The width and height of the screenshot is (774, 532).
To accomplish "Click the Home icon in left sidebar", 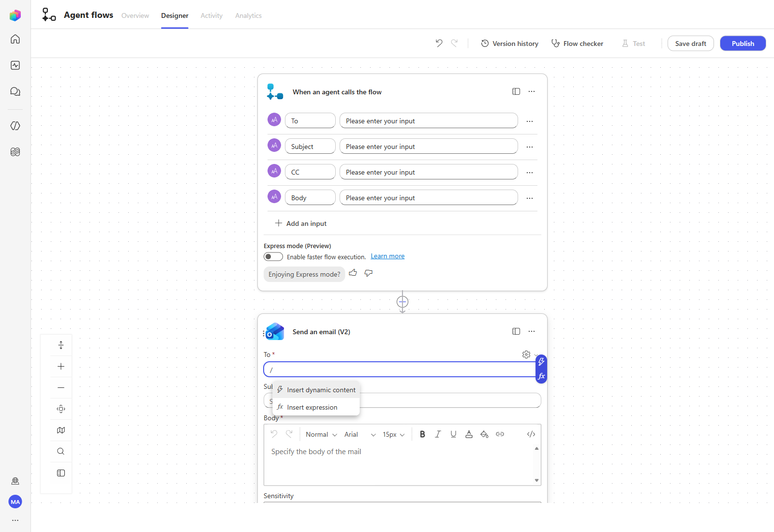I will point(15,39).
